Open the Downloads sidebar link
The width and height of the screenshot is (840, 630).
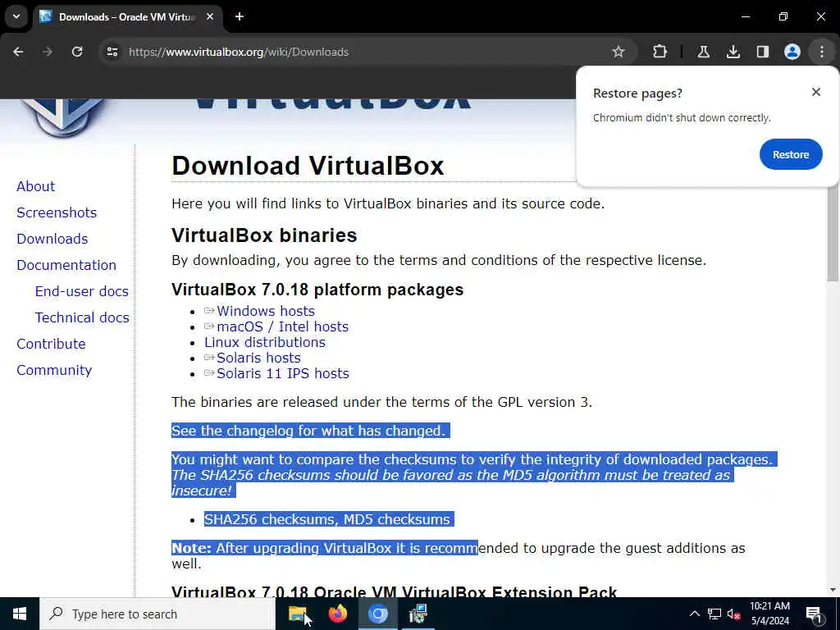tap(52, 239)
